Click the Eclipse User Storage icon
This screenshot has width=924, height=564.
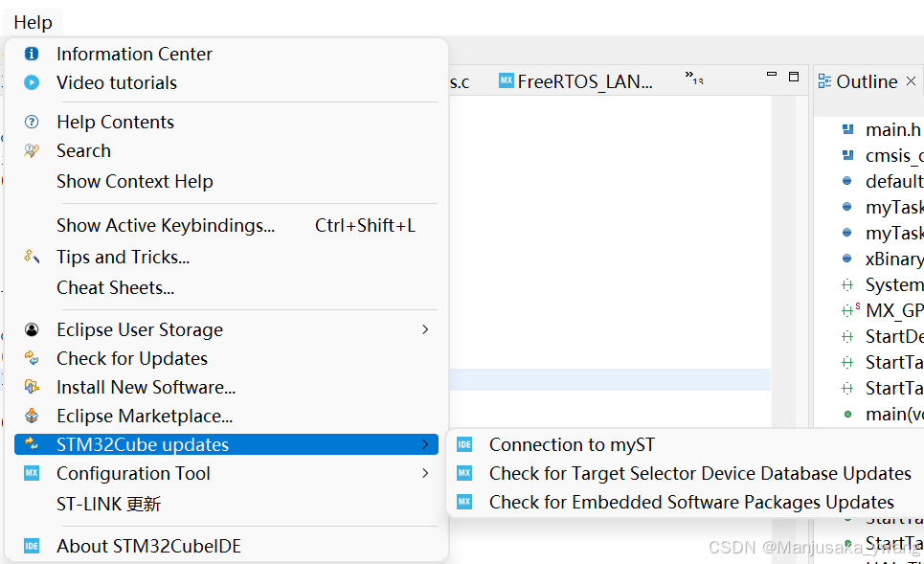(x=32, y=329)
